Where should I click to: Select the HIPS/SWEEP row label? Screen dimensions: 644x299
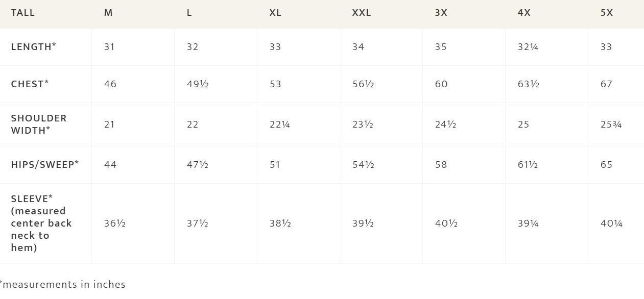pos(45,165)
